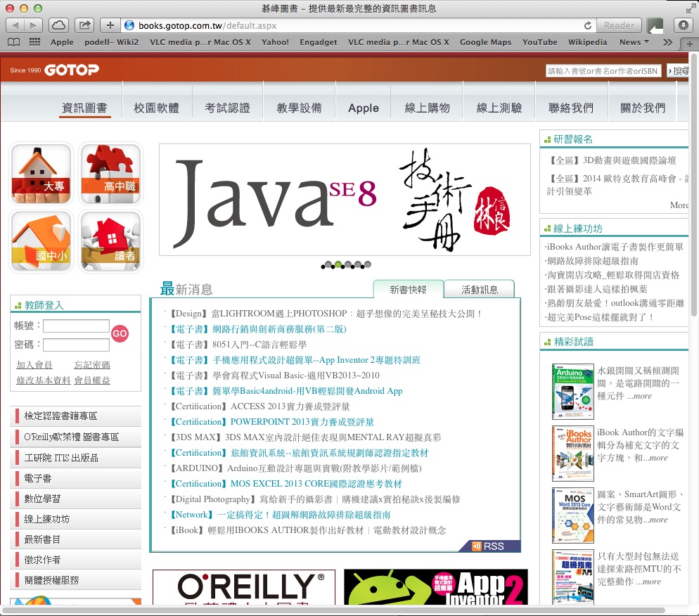The image size is (699, 616).
Task: Go forward with Safari's forward arrow
Action: point(33,25)
